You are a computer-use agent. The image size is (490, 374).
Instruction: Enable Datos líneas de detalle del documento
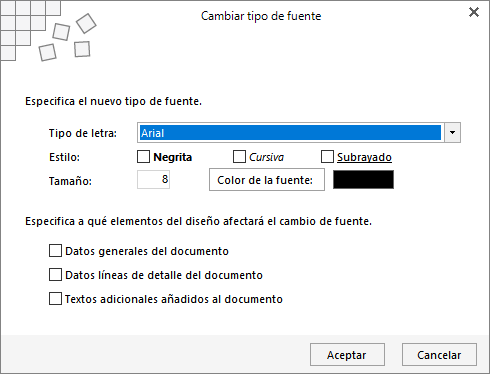(55, 275)
